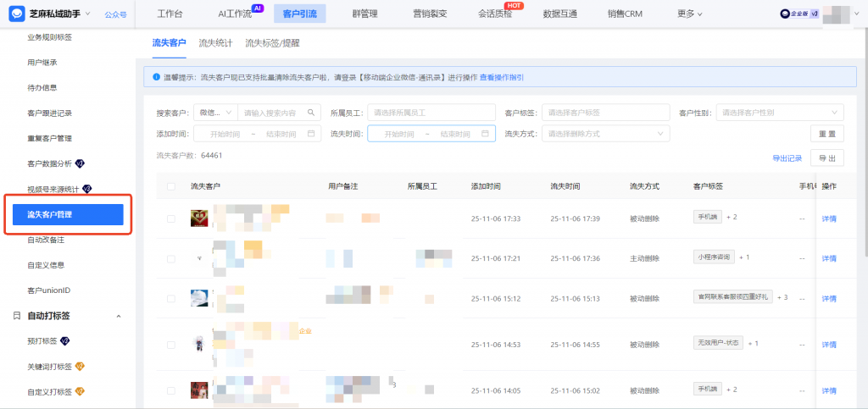Viewport: 868px width, 409px height.
Task: Click 结束时间 field of 流失时间
Action: pos(455,134)
